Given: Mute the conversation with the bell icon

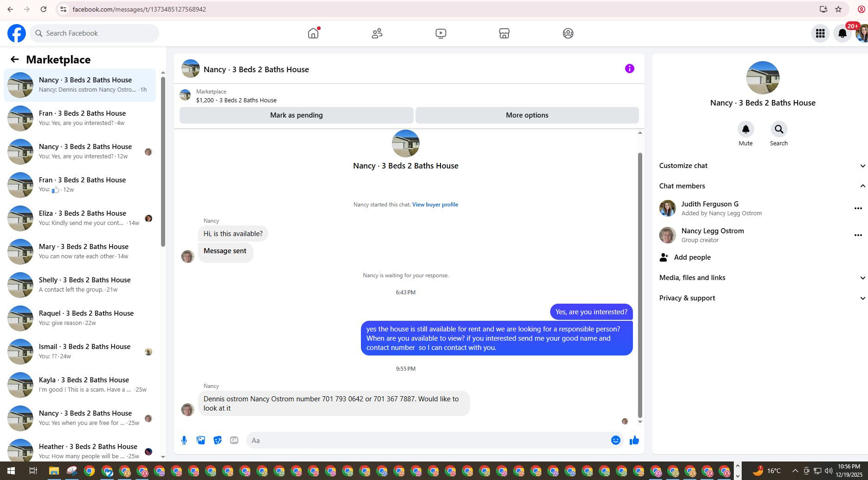Looking at the screenshot, I should tap(745, 129).
